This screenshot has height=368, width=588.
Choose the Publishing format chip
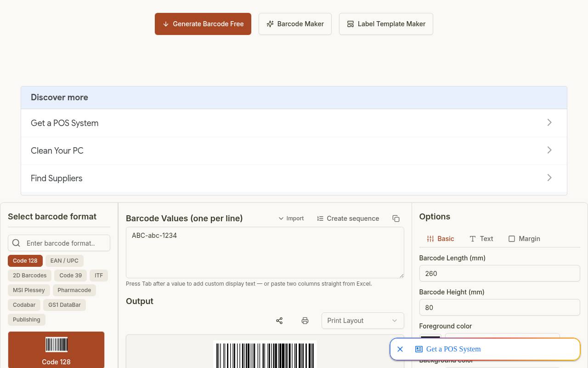27,320
